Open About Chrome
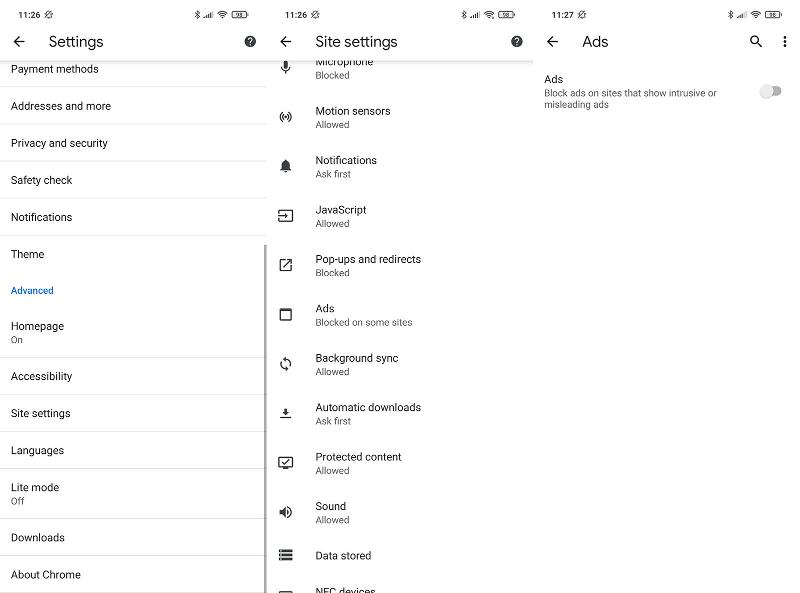800x593 pixels. coord(46,575)
